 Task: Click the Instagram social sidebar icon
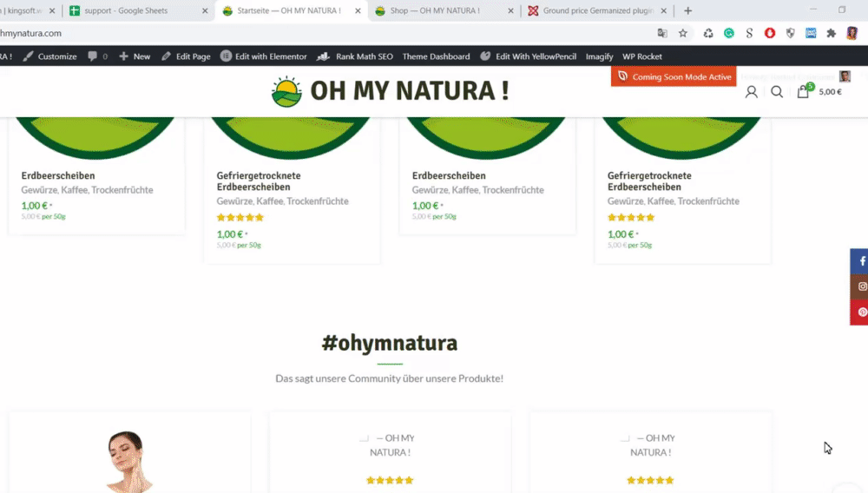861,286
